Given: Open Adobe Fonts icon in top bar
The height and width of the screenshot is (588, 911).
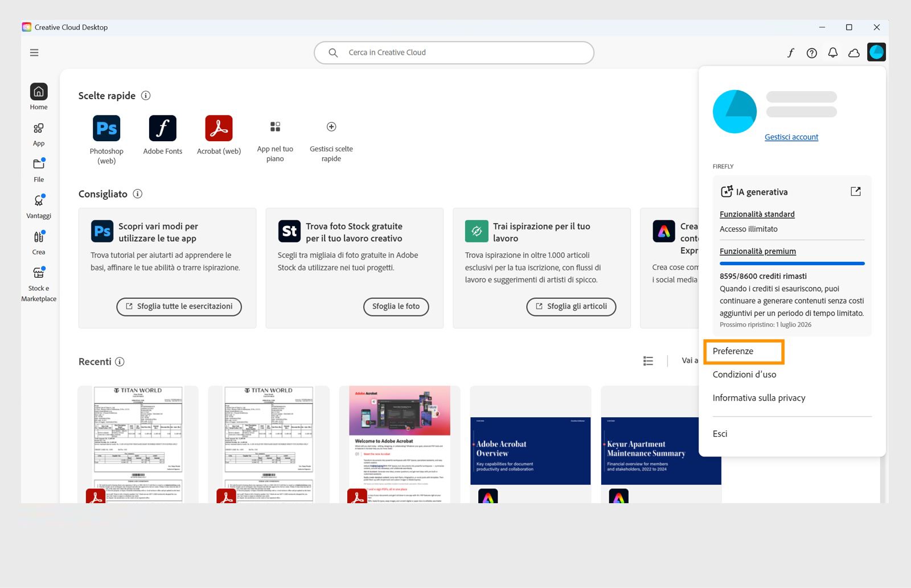Looking at the screenshot, I should (x=791, y=52).
